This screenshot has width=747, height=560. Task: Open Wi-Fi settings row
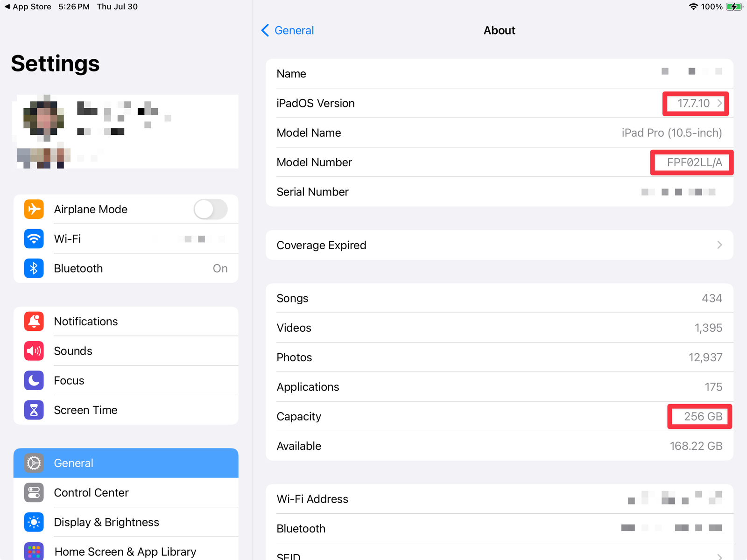pyautogui.click(x=126, y=239)
